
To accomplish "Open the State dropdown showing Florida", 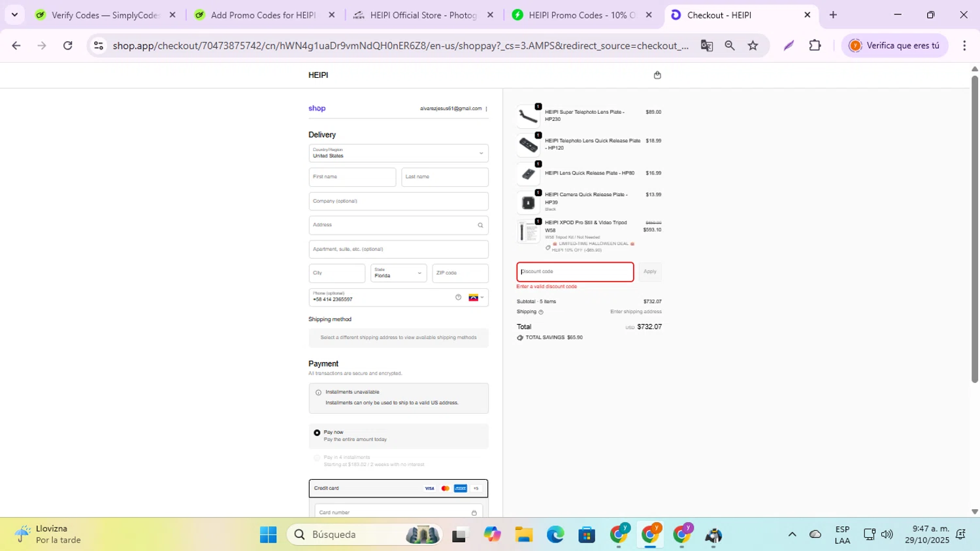I will (399, 273).
